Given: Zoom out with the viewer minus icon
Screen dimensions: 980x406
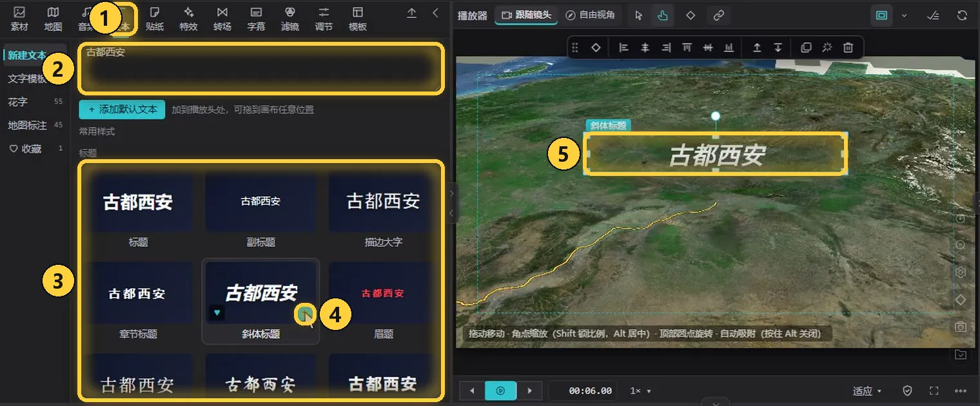Looking at the screenshot, I should (x=961, y=246).
